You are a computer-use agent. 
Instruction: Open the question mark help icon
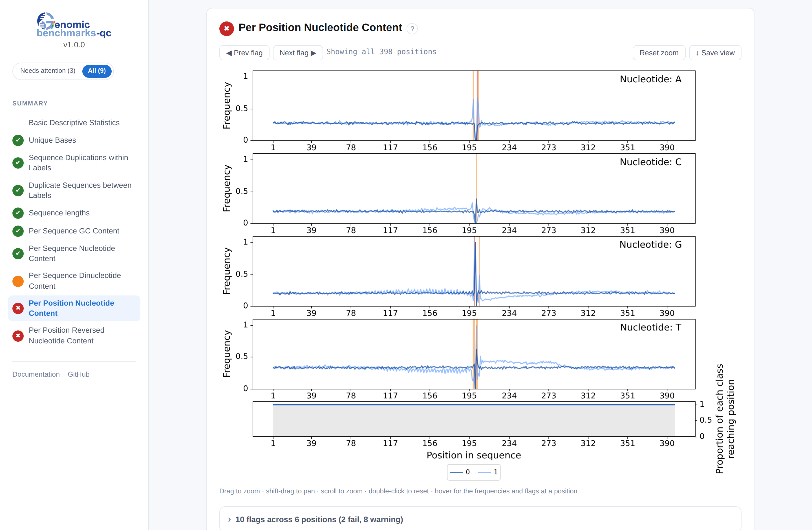412,29
